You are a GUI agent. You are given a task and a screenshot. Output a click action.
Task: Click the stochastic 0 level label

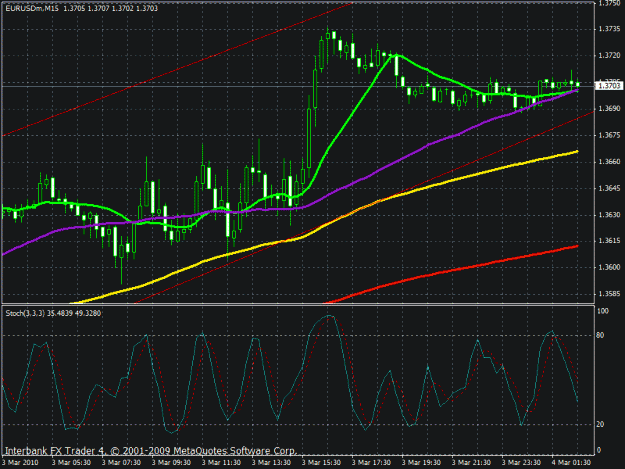(x=599, y=451)
